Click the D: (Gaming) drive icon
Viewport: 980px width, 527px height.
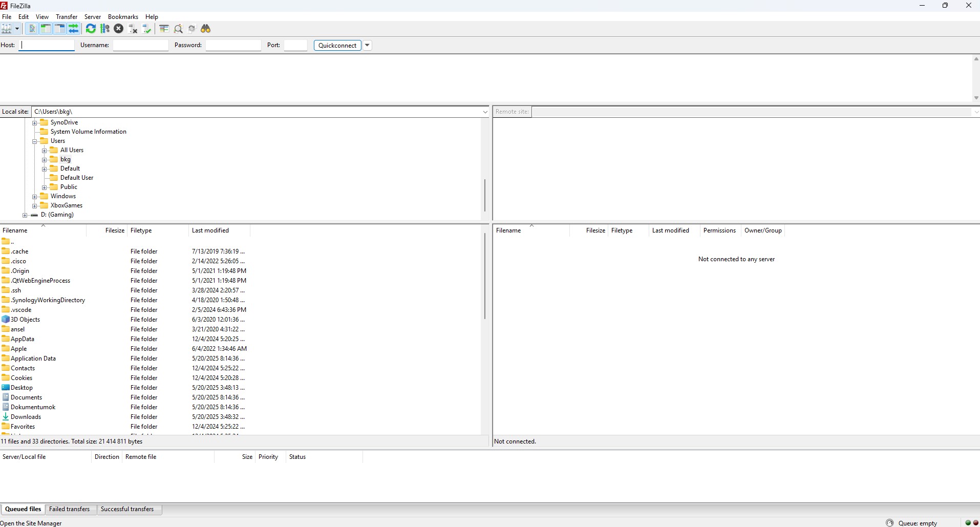pos(34,215)
